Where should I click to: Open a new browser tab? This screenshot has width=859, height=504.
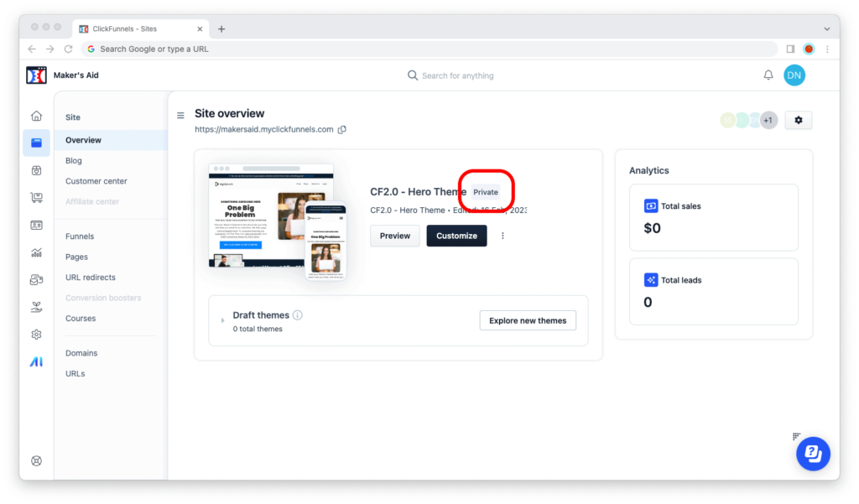[221, 29]
